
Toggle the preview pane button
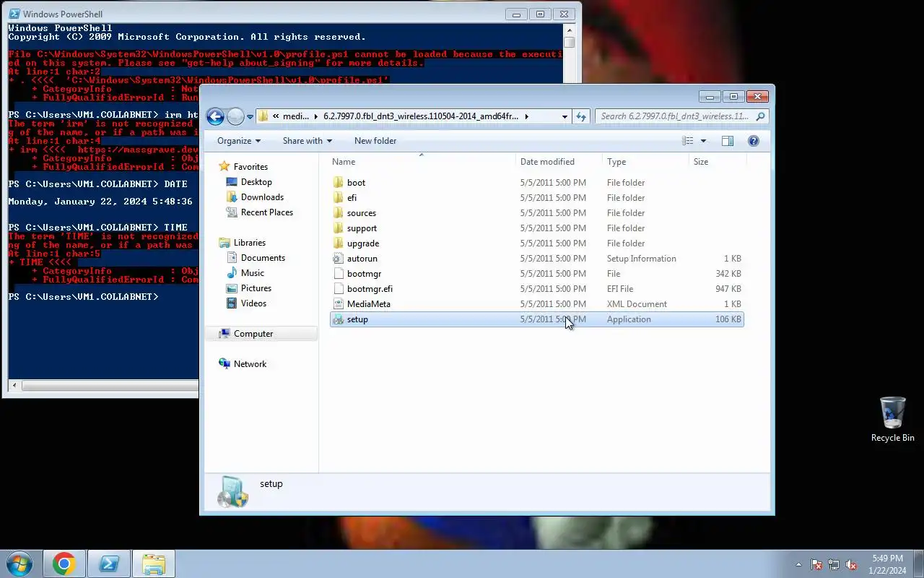pos(728,141)
